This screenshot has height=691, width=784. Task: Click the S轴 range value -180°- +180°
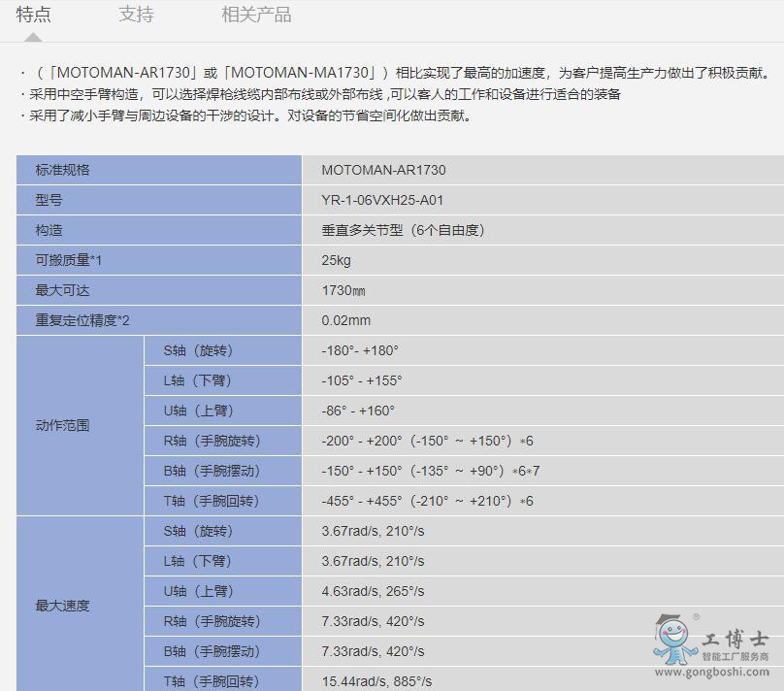pyautogui.click(x=360, y=350)
